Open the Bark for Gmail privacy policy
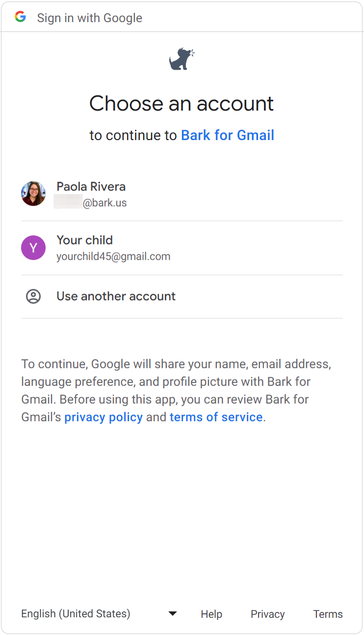The image size is (364, 635). (x=103, y=417)
